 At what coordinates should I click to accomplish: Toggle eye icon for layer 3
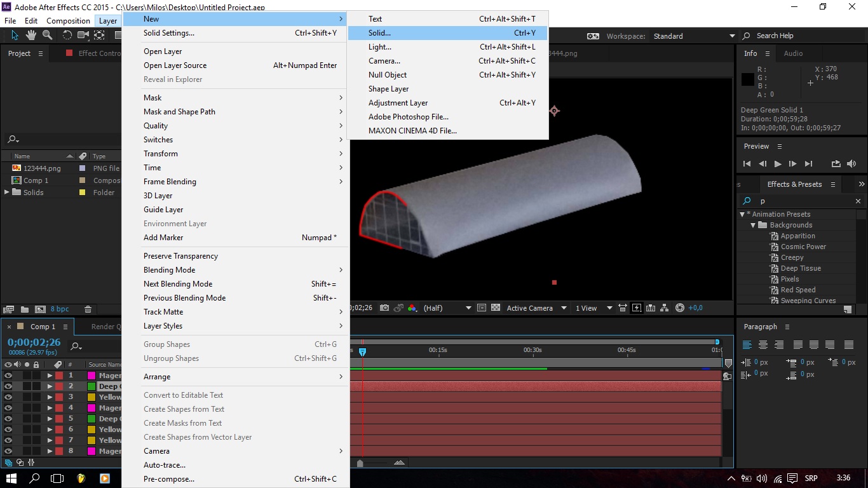click(x=8, y=397)
